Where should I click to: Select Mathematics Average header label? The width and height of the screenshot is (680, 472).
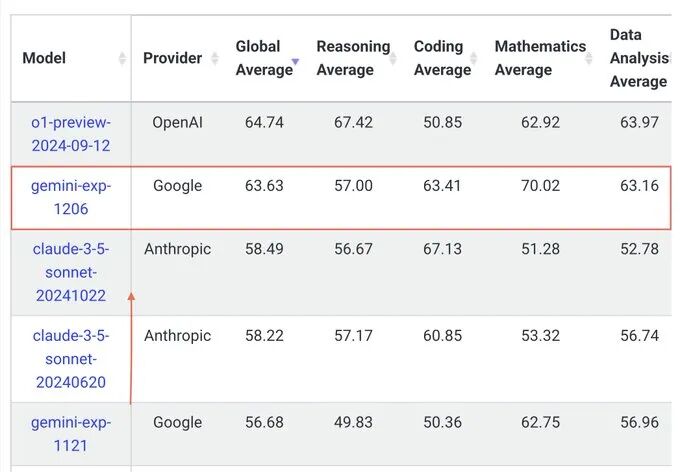tap(540, 58)
